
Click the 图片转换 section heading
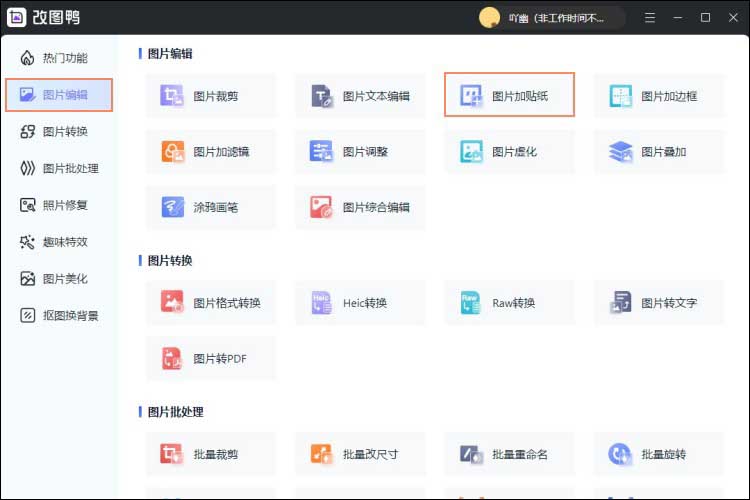[170, 261]
